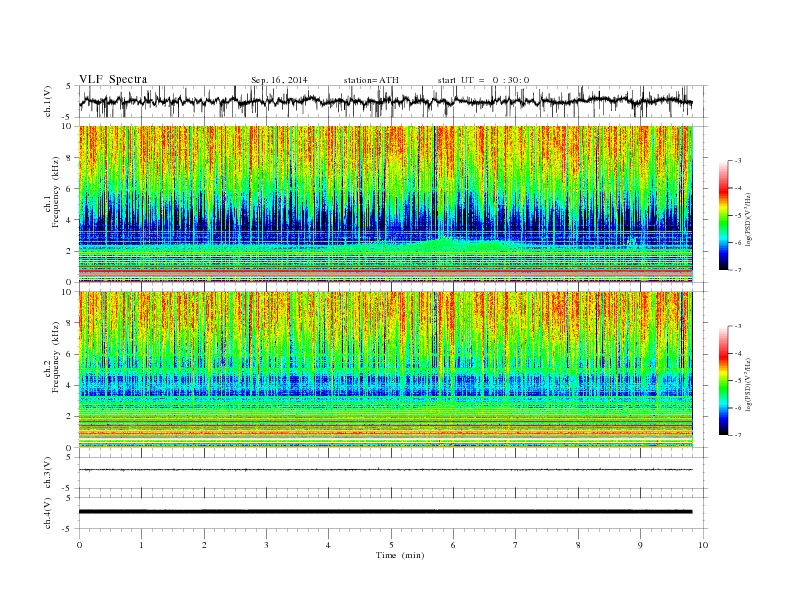Click the time axis tick label "9"
This screenshot has width=792, height=612.
[x=640, y=545]
